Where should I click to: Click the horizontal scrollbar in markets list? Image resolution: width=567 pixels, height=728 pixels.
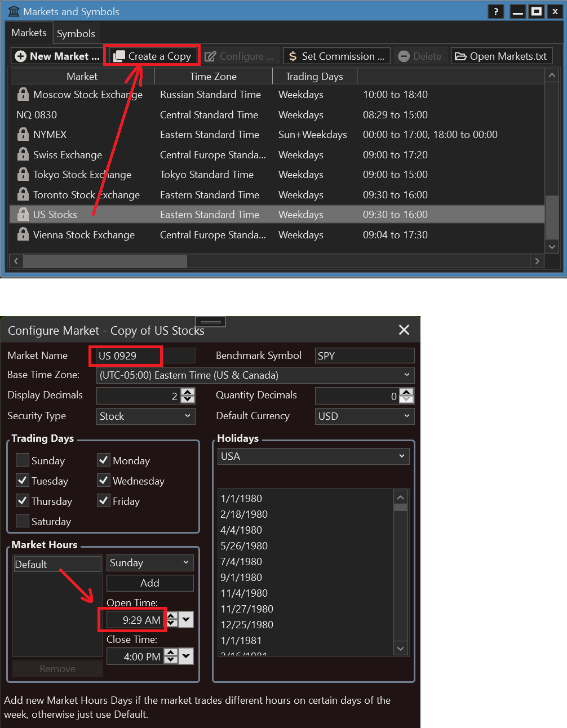(105, 261)
